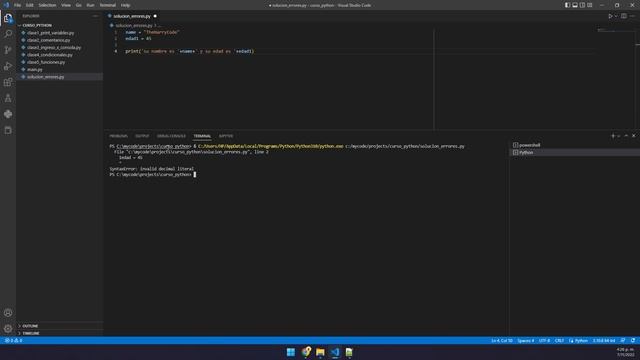
Task: Open the Manage gear icon
Action: point(8,329)
